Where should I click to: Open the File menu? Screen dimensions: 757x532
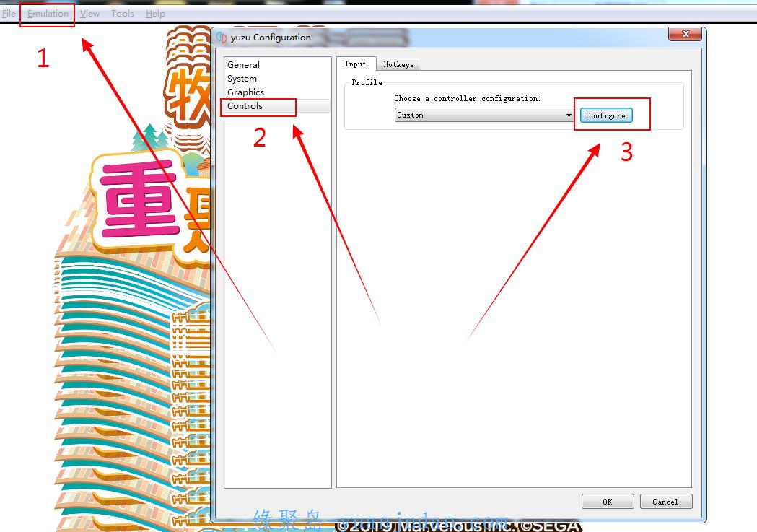pyautogui.click(x=9, y=14)
